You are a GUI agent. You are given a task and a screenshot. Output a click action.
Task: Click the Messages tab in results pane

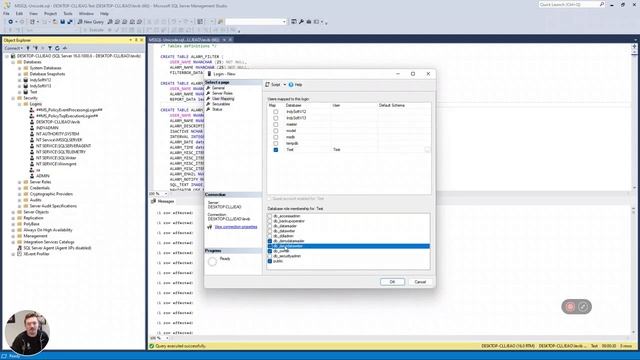[162, 201]
